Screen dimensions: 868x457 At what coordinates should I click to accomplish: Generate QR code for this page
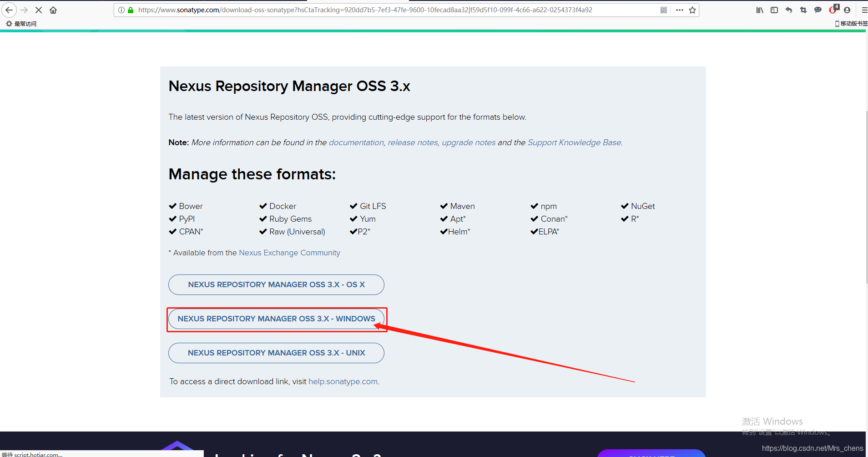coord(664,10)
